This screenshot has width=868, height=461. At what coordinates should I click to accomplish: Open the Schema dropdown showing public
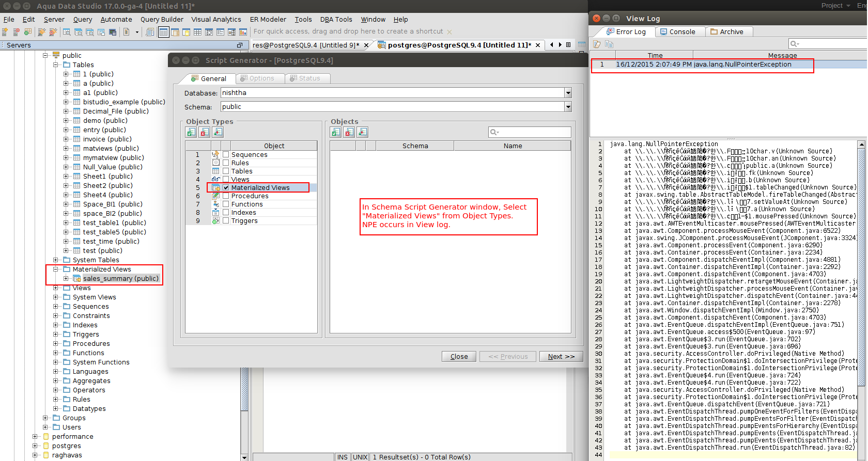(568, 107)
